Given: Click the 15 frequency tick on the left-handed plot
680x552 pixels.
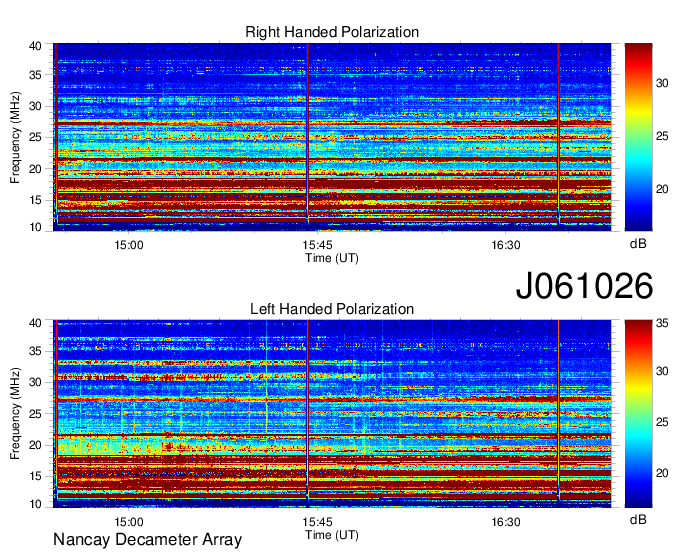Looking at the screenshot, I should coord(35,476).
